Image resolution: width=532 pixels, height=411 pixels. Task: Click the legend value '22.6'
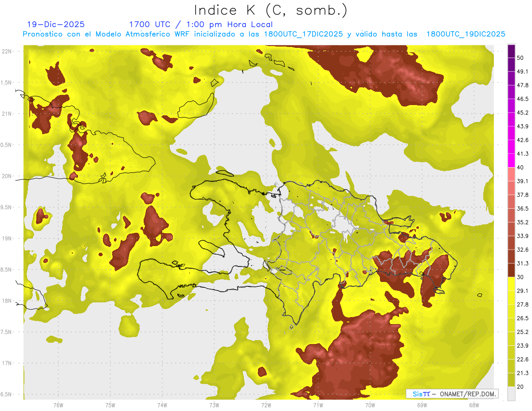coord(522,360)
